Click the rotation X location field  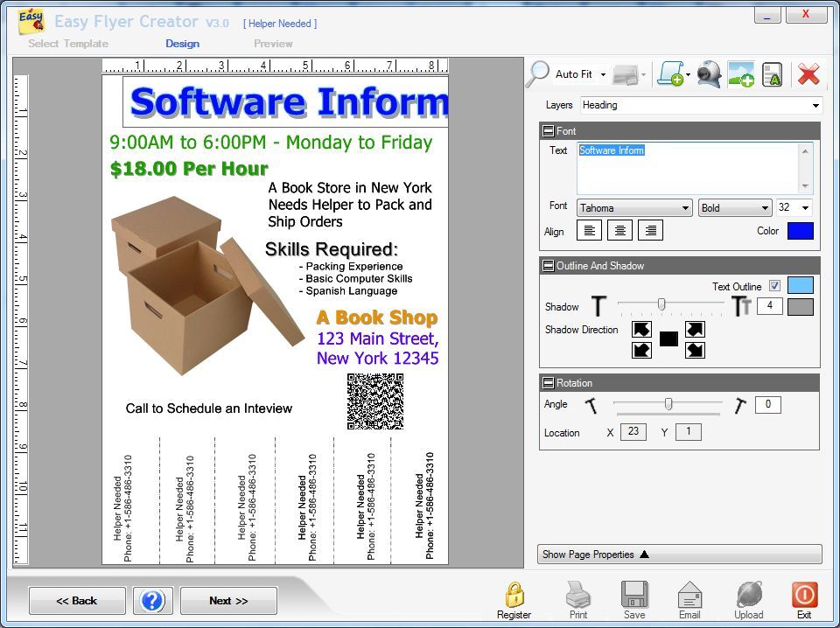[633, 431]
